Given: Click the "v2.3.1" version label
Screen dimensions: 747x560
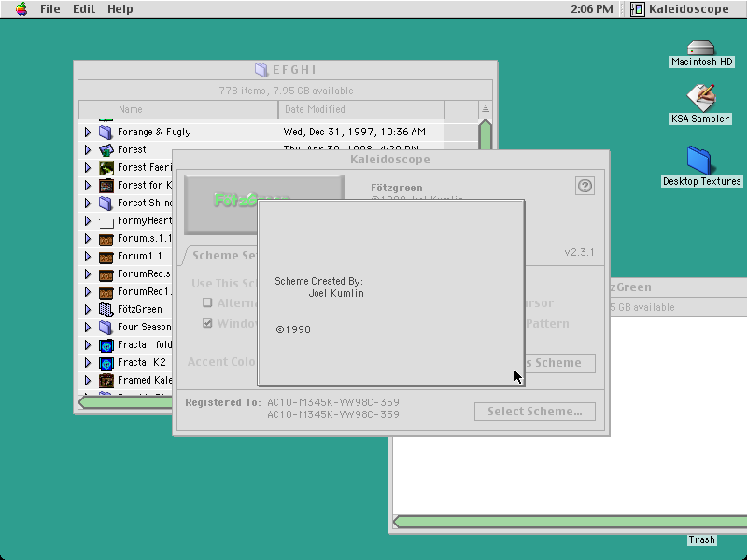Looking at the screenshot, I should (579, 252).
